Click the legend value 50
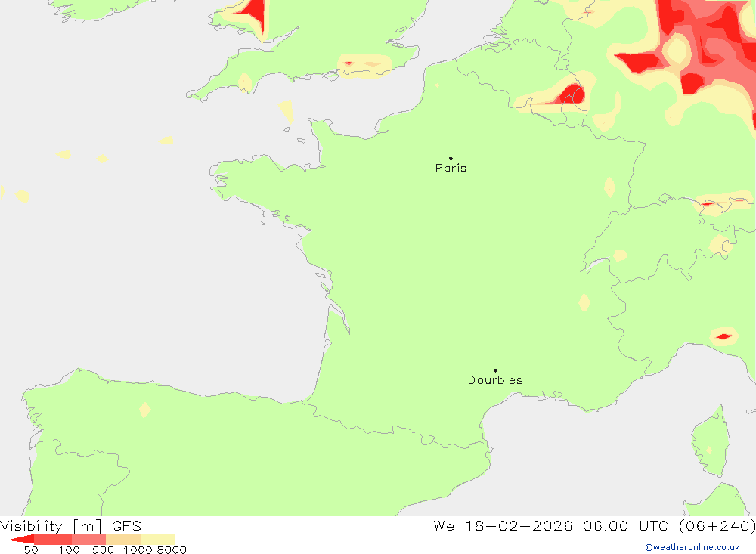 31,550
